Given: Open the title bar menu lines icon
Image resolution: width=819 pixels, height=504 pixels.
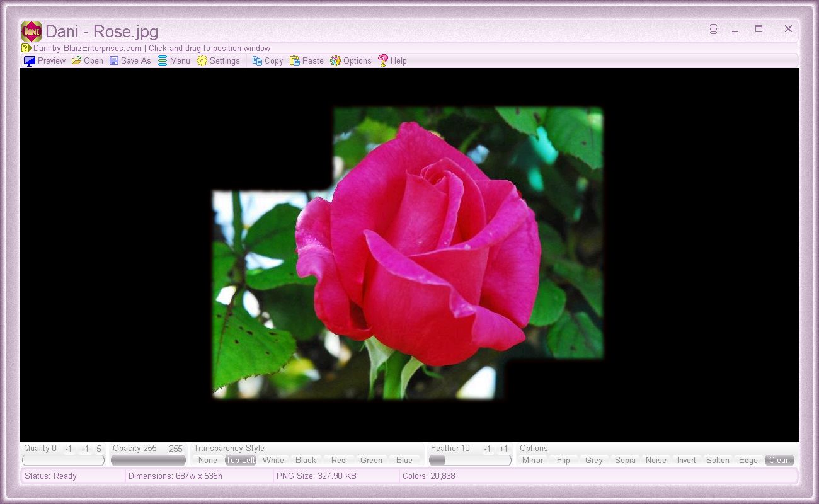Looking at the screenshot, I should pyautogui.click(x=713, y=29).
